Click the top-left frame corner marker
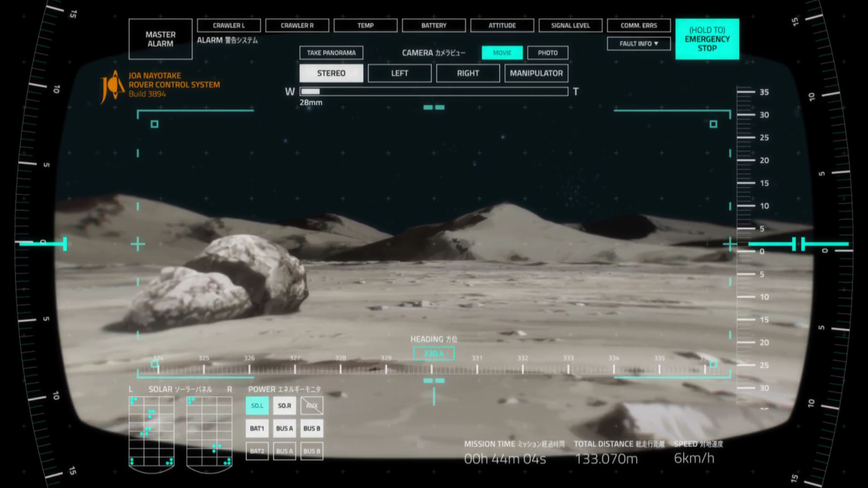The width and height of the screenshot is (868, 488). [155, 124]
